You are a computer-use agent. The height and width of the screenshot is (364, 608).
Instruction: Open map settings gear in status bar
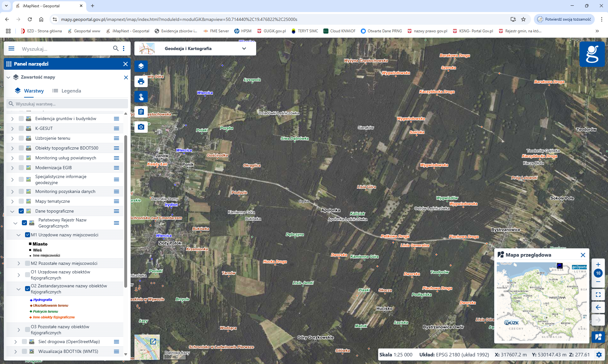(599, 354)
